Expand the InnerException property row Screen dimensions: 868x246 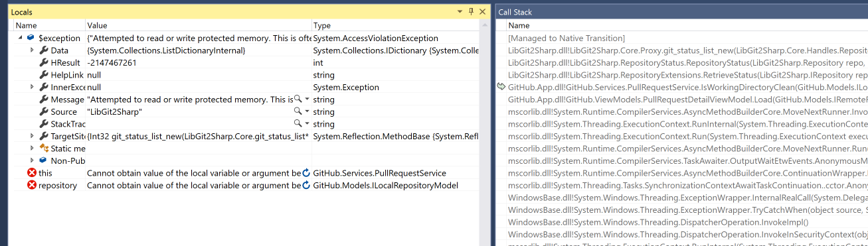click(32, 88)
